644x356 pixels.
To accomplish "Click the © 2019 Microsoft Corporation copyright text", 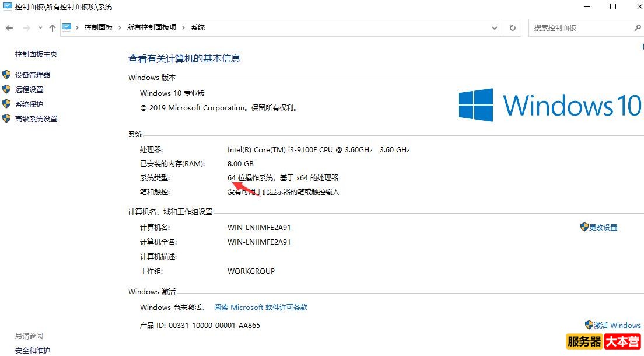I will [x=219, y=108].
